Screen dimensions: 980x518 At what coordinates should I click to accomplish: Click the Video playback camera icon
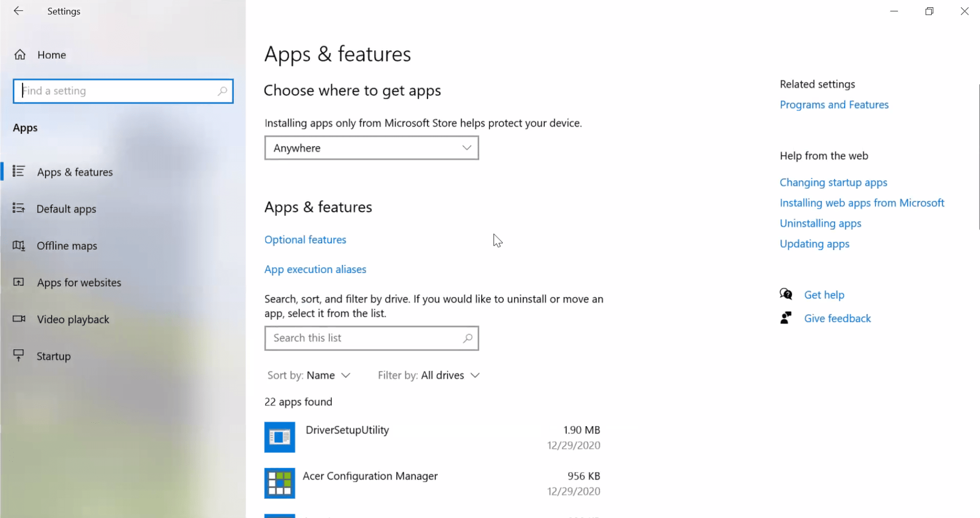tap(19, 319)
